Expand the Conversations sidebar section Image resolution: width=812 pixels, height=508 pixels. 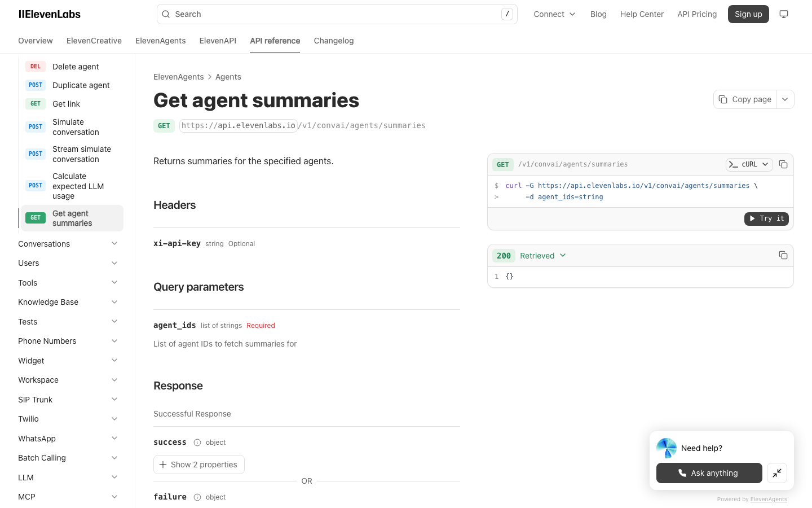pyautogui.click(x=68, y=244)
